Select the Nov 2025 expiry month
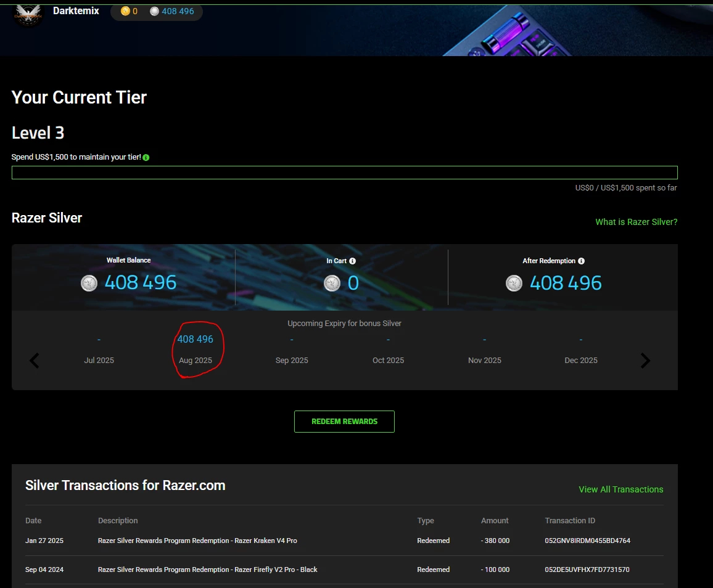 point(485,361)
